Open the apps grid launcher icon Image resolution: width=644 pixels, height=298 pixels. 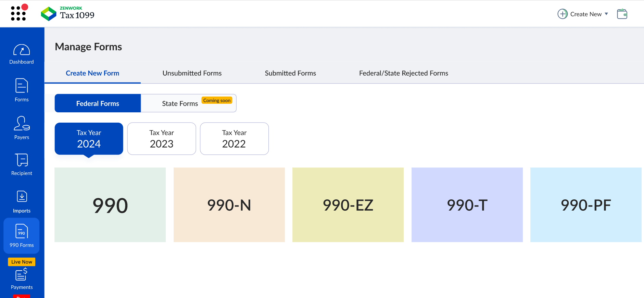pos(18,13)
